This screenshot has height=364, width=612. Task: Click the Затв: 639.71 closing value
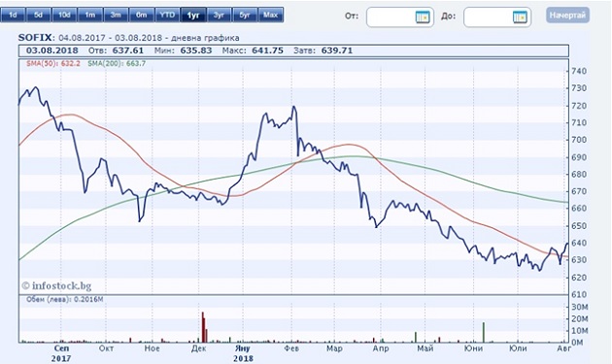[x=323, y=50]
